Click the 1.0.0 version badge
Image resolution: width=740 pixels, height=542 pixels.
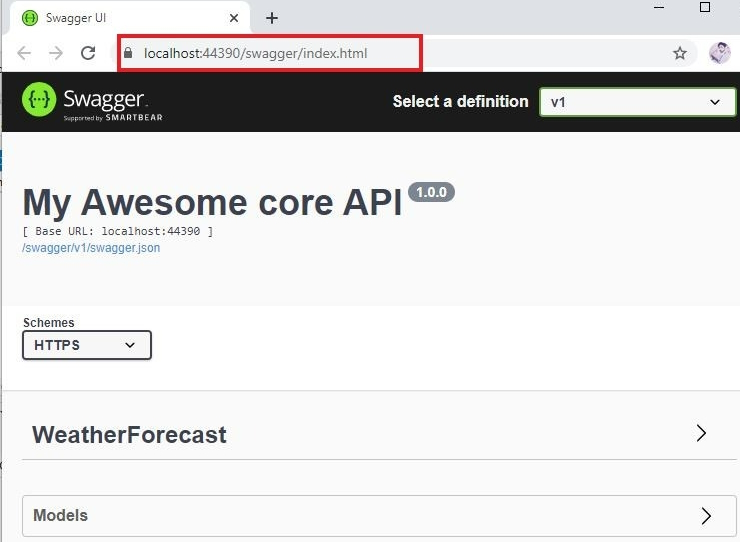(431, 192)
